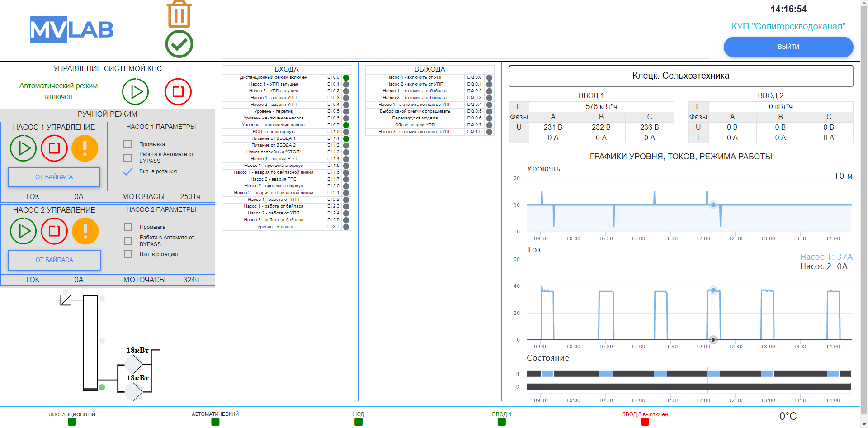This screenshot has width=868, height=428.
Task: Stop KNS system with red stop icon
Action: click(x=178, y=91)
